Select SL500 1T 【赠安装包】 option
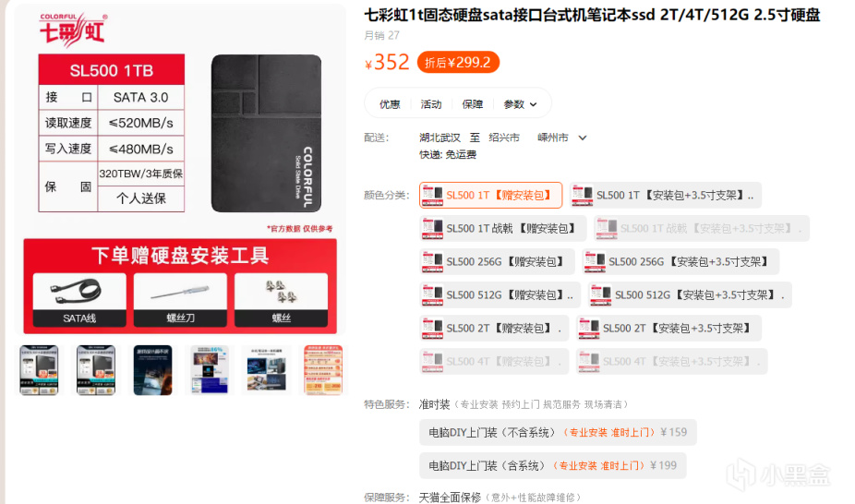The width and height of the screenshot is (855, 504). tap(490, 195)
